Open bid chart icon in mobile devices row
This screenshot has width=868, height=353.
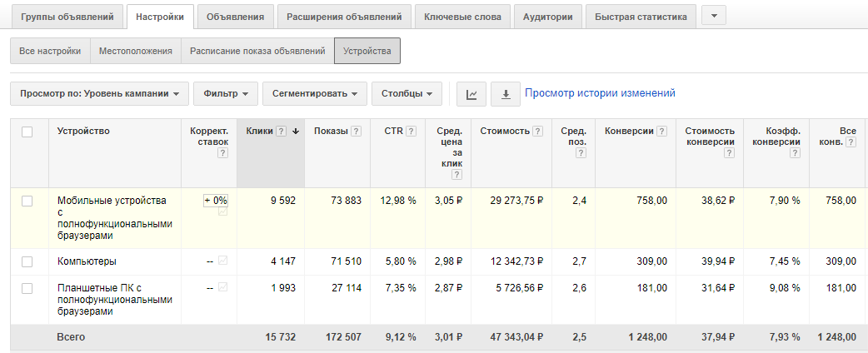point(222,211)
